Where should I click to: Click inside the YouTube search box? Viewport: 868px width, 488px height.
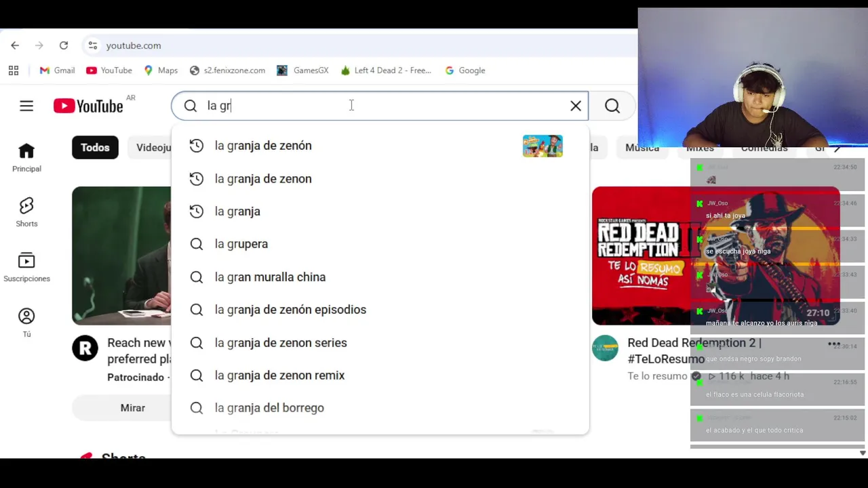coord(380,106)
